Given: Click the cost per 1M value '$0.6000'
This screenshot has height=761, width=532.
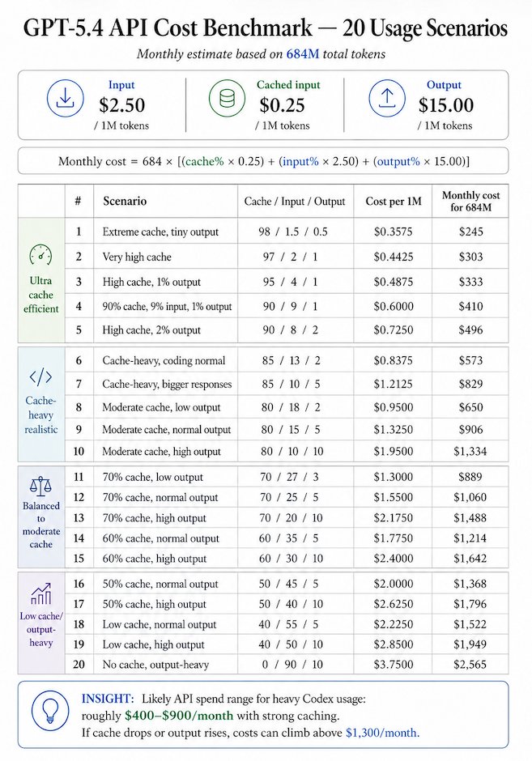Looking at the screenshot, I should (x=394, y=307).
